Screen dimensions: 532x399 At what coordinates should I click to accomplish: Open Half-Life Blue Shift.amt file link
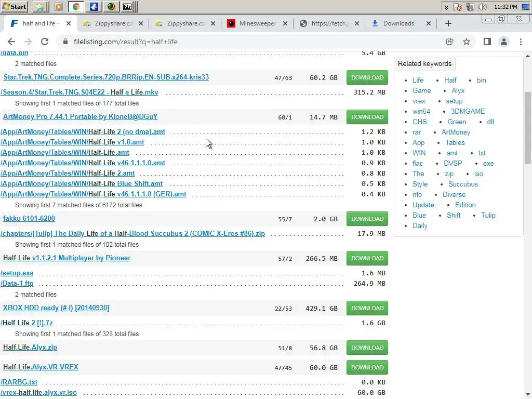pyautogui.click(x=82, y=183)
